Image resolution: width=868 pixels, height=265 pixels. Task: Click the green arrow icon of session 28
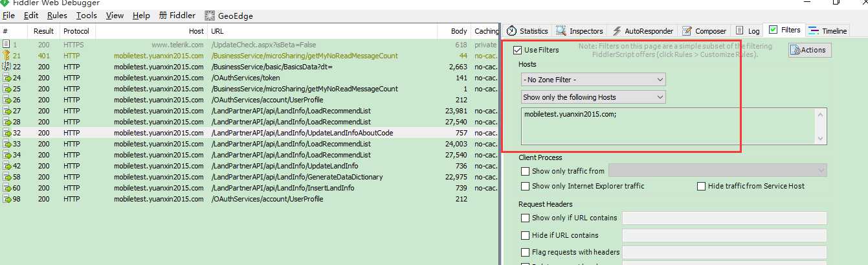pyautogui.click(x=6, y=122)
